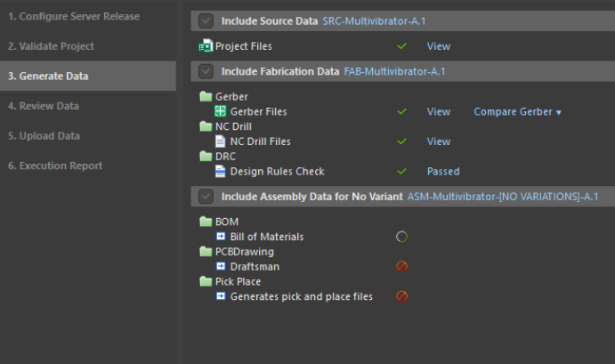Click the Gerber Files icon
Image resolution: width=615 pixels, height=364 pixels.
[221, 111]
